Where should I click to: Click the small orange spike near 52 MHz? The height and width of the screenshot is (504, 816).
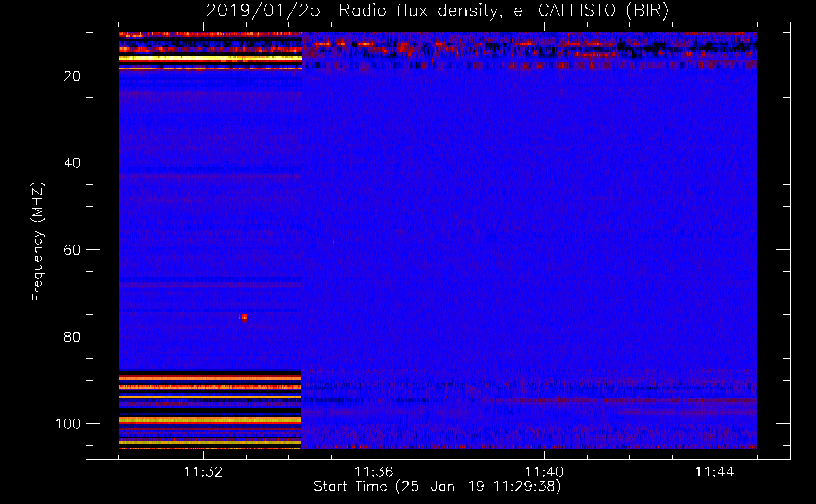point(195,215)
